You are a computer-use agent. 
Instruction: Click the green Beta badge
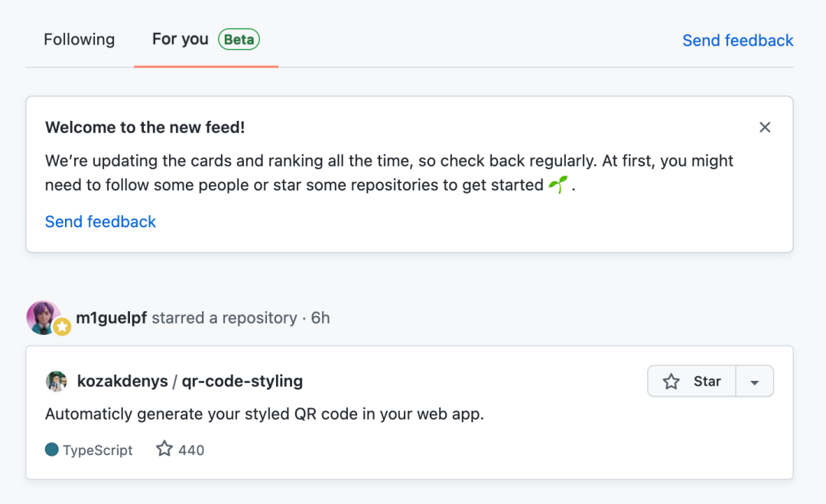239,40
